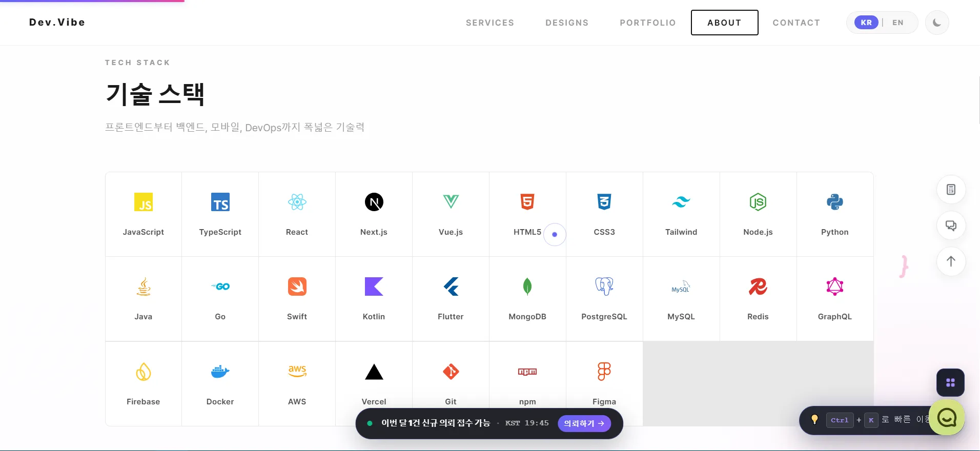Select the Java coffee cup icon
Image resolution: width=980 pixels, height=451 pixels.
coord(144,287)
